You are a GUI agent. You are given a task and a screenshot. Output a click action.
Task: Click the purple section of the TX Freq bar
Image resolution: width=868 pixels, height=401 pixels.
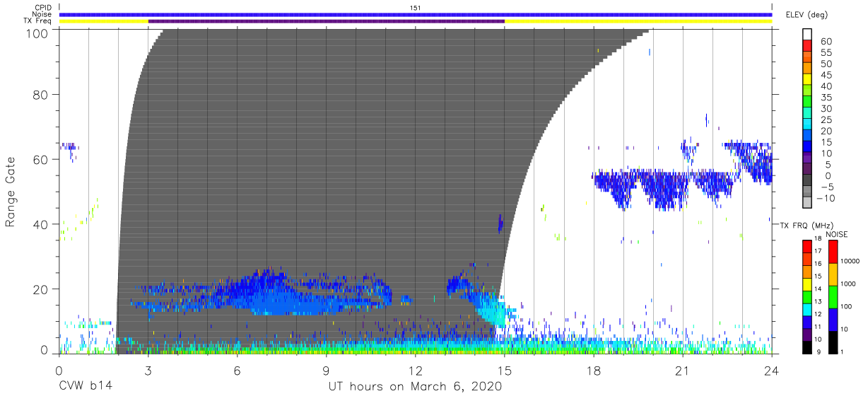pos(327,21)
